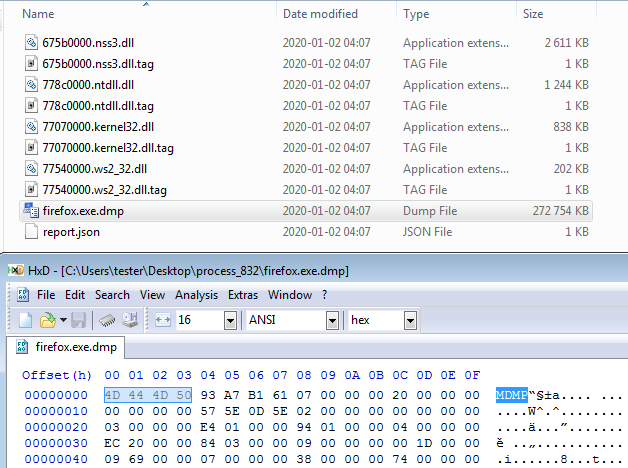Viewport: 628px width, 468px height.
Task: Click offset label 00000010 in hex view
Action: point(56,411)
